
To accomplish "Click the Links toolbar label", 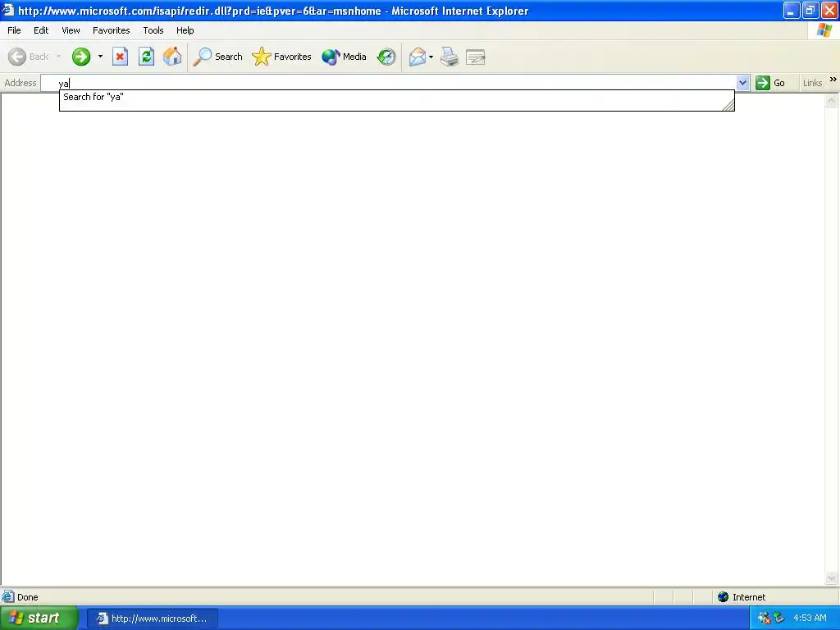I will pos(812,83).
